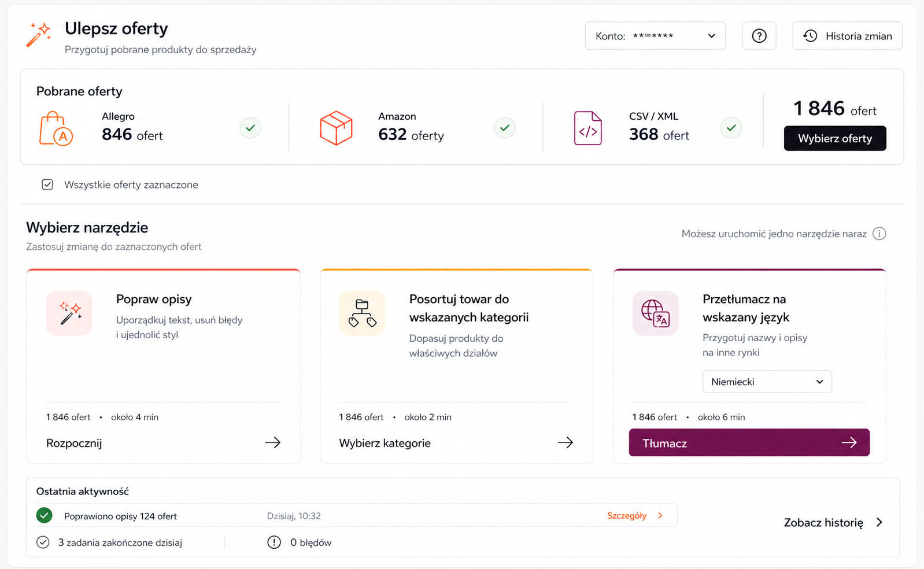Viewport: 924px width, 569px height.
Task: Open help via the question mark button
Action: (759, 36)
